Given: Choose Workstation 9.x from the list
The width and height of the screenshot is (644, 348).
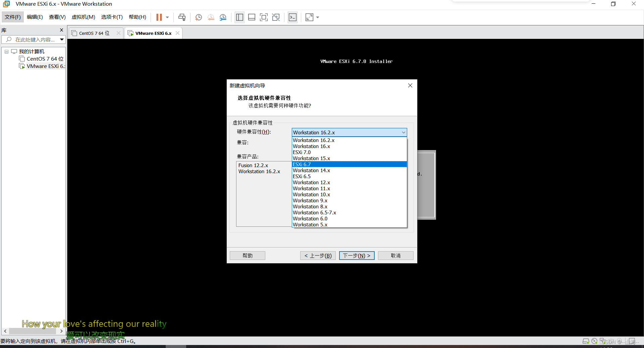Looking at the screenshot, I should point(349,200).
